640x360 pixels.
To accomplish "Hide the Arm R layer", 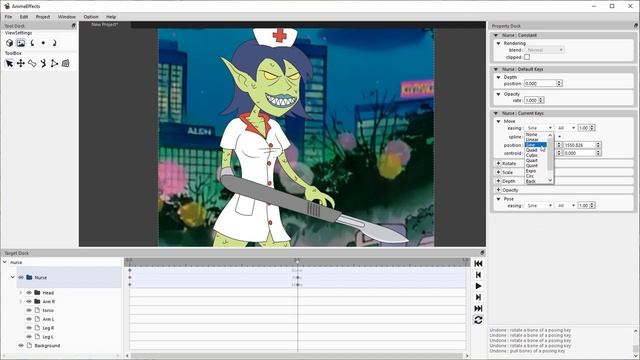I will [29, 302].
